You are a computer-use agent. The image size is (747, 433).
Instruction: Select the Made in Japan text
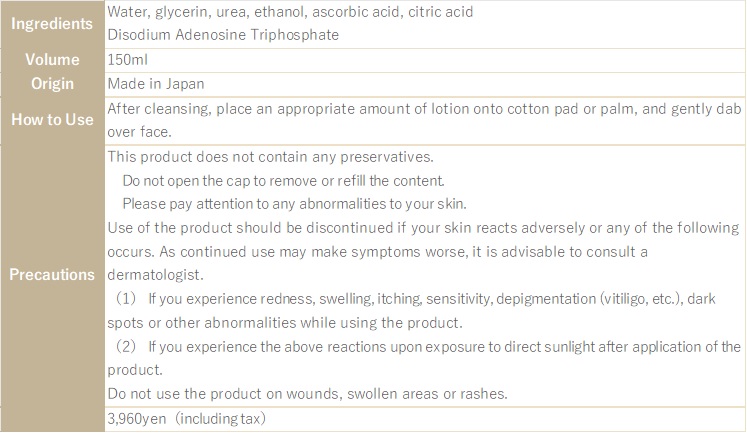coord(156,84)
